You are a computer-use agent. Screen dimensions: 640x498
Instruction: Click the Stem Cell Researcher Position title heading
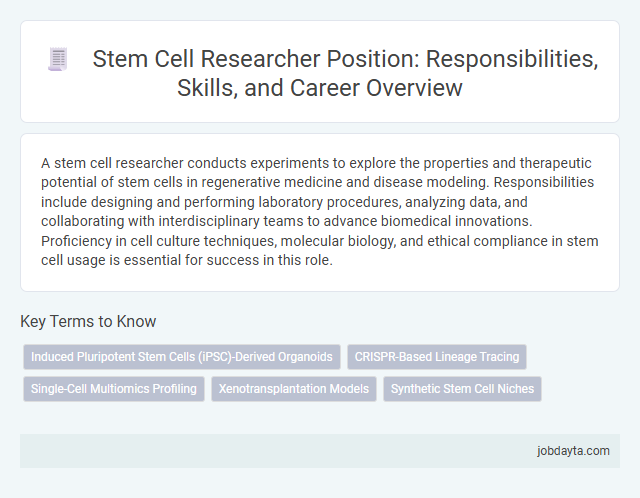345,73
